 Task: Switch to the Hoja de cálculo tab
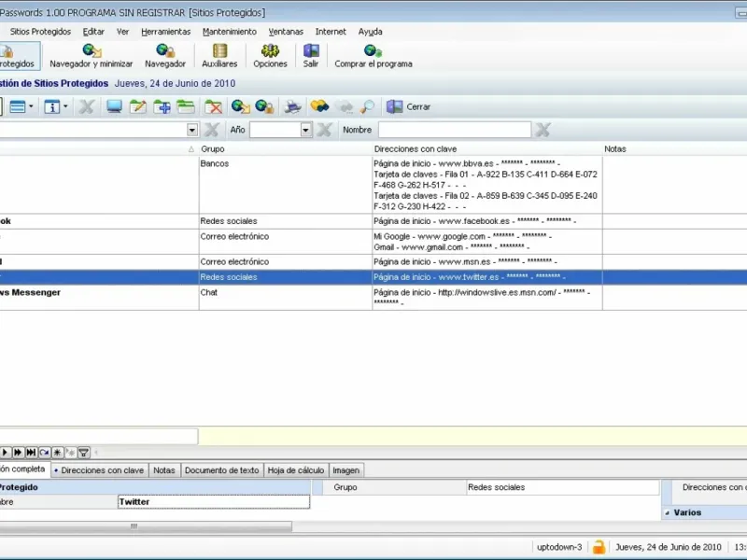pos(296,470)
